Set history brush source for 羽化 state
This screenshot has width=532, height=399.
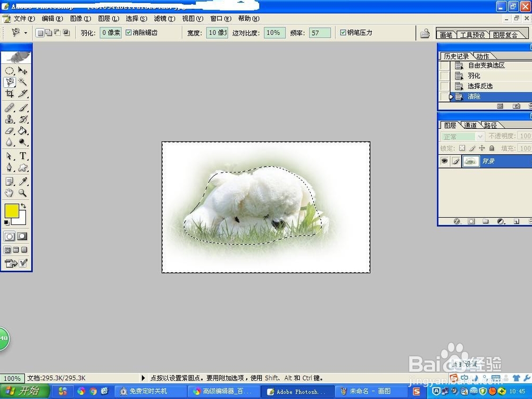(445, 76)
